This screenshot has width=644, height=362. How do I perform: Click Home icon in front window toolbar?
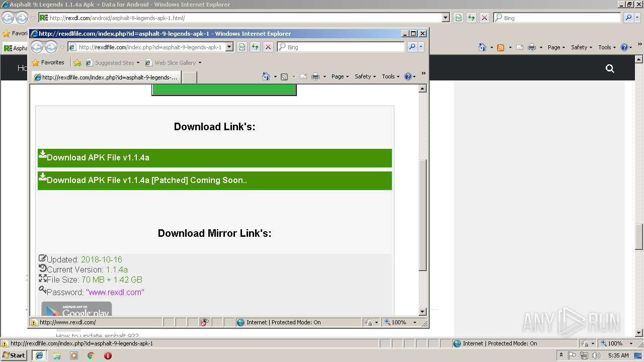point(266,76)
